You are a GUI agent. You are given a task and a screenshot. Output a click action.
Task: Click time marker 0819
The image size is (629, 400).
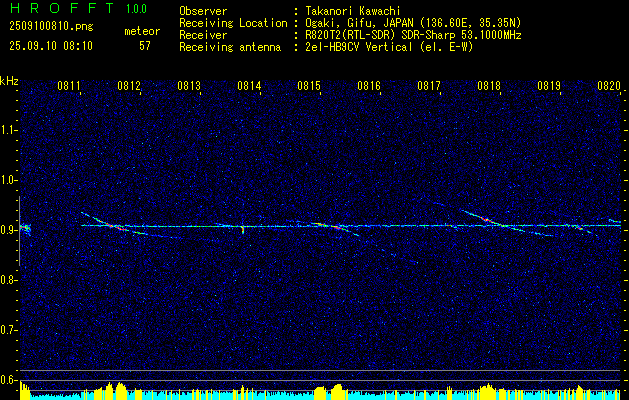pyautogui.click(x=549, y=85)
